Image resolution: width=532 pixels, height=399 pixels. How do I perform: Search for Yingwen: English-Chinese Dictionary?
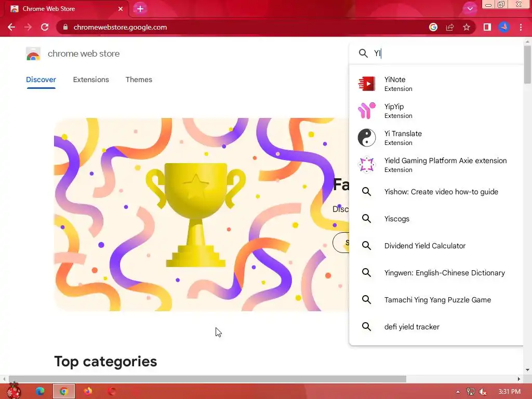[436, 272]
